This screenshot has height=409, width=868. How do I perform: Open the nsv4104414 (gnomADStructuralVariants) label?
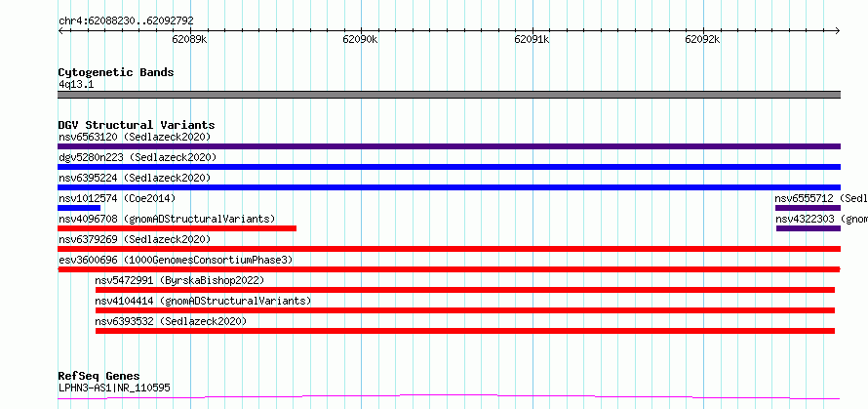203,301
